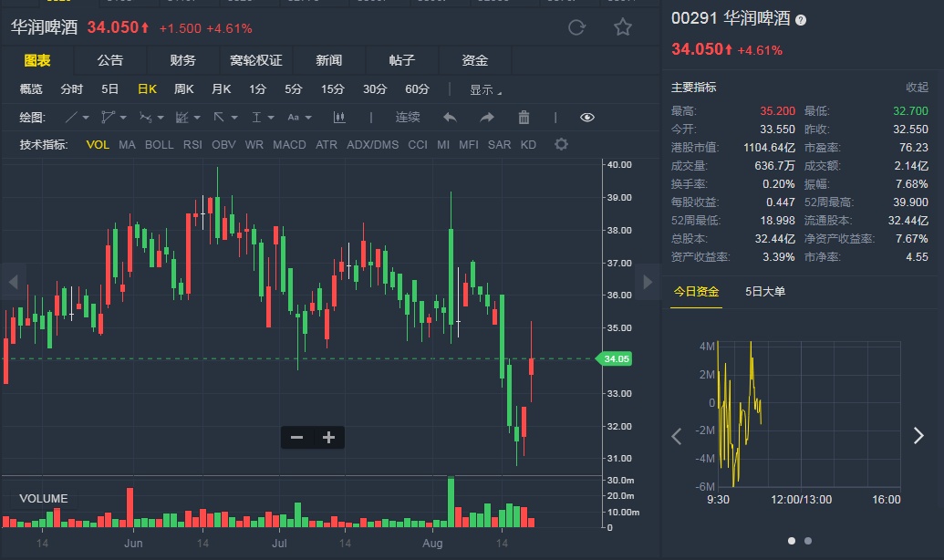Open the 资金 tab

click(475, 60)
